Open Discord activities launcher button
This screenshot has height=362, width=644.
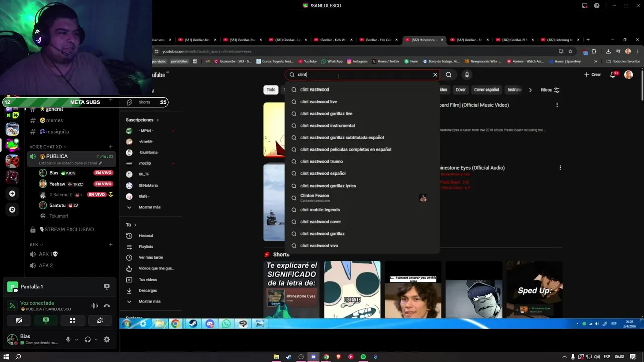73,320
